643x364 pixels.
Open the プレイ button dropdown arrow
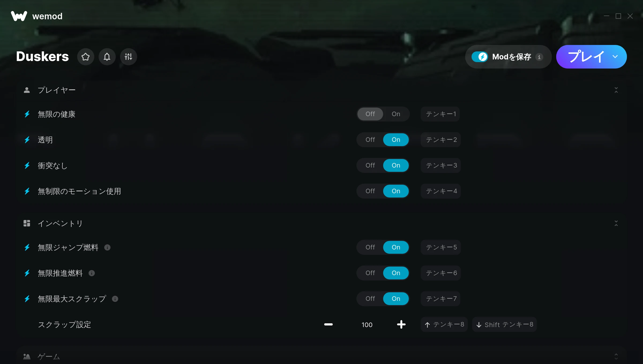pos(615,57)
